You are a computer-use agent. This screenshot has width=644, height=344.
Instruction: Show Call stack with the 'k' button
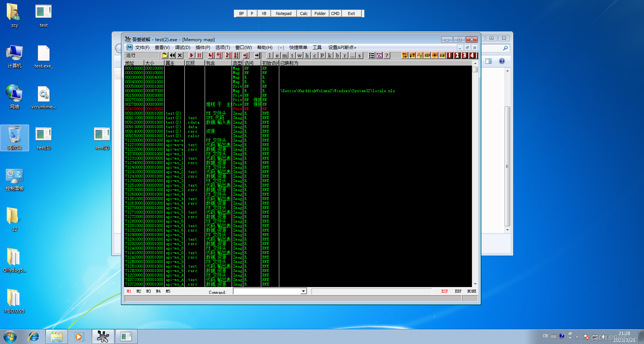click(x=329, y=55)
